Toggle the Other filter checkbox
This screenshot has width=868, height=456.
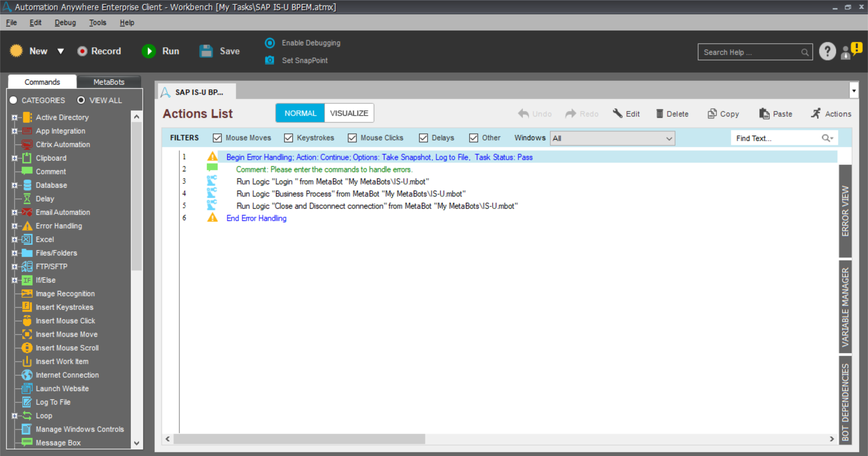[473, 138]
